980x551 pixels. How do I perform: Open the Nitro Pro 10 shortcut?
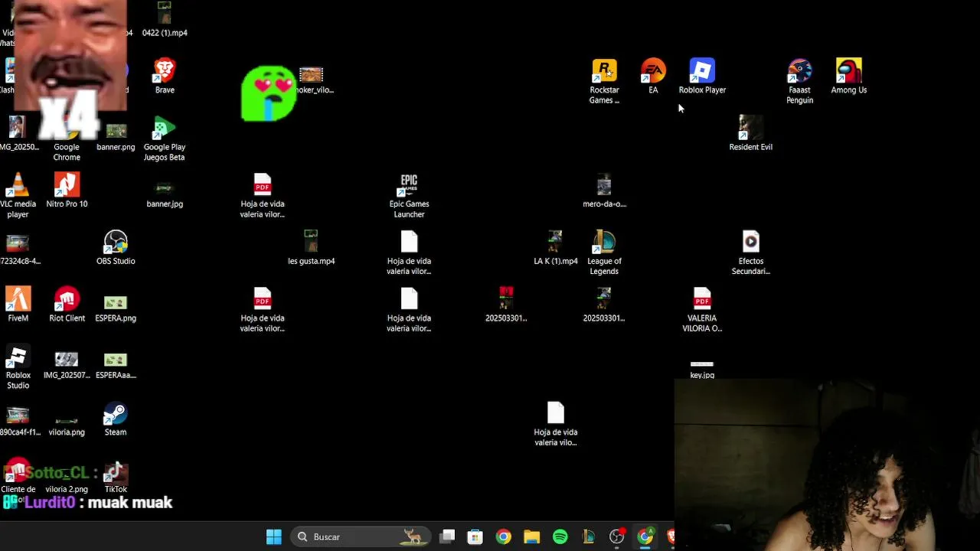click(67, 191)
